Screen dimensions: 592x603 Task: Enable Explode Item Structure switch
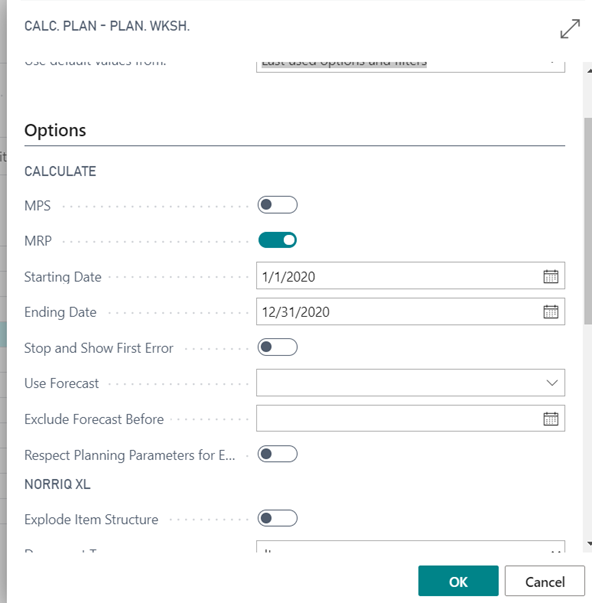tap(277, 518)
